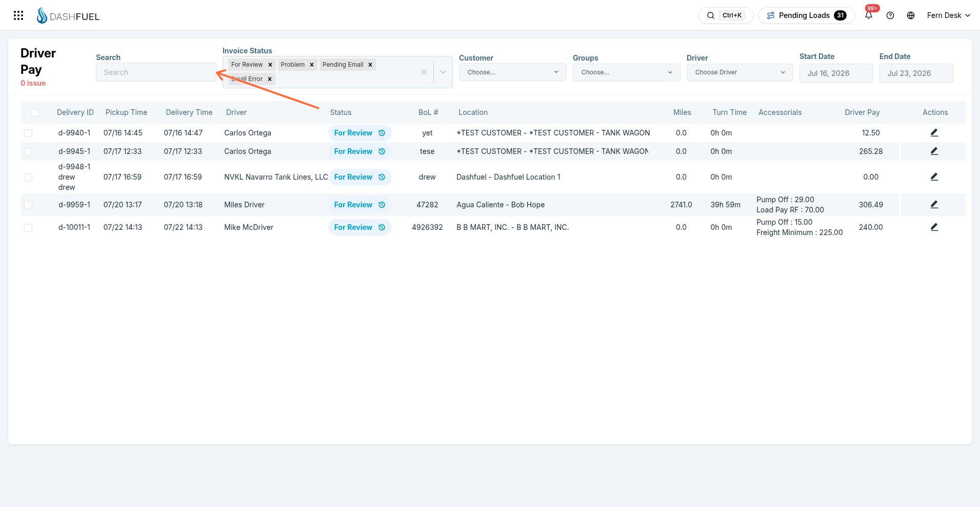Open the Customer dropdown

(513, 72)
